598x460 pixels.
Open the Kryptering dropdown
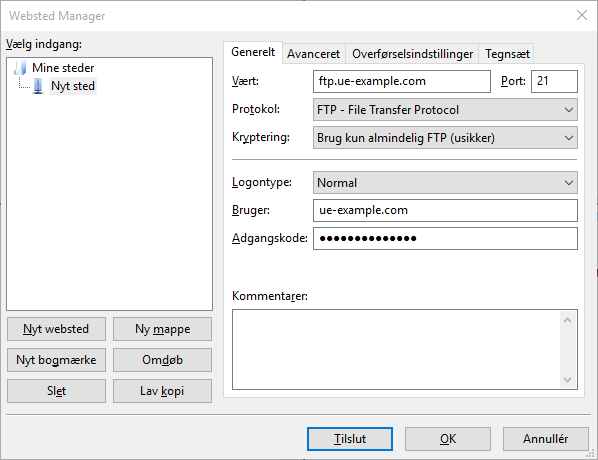pyautogui.click(x=445, y=138)
